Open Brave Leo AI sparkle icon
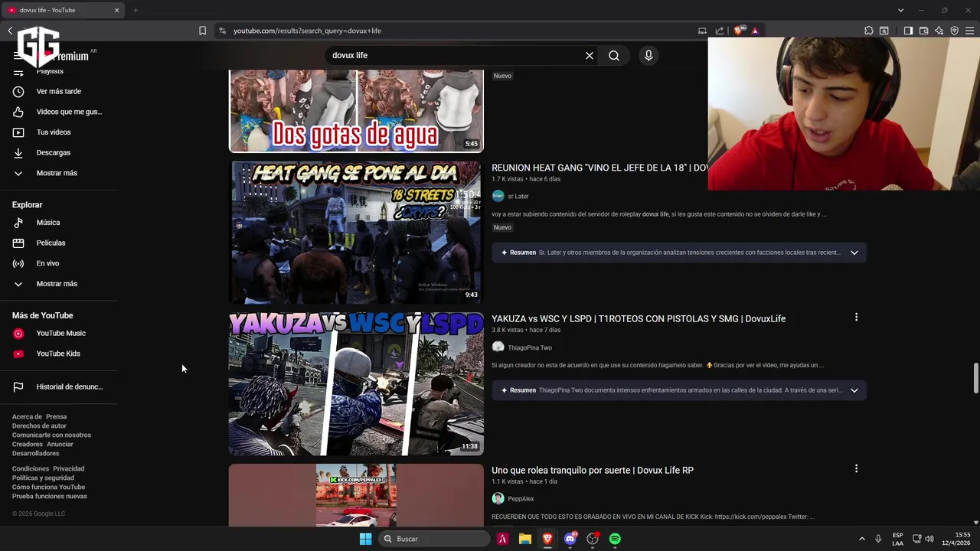980x551 pixels. click(x=939, y=31)
